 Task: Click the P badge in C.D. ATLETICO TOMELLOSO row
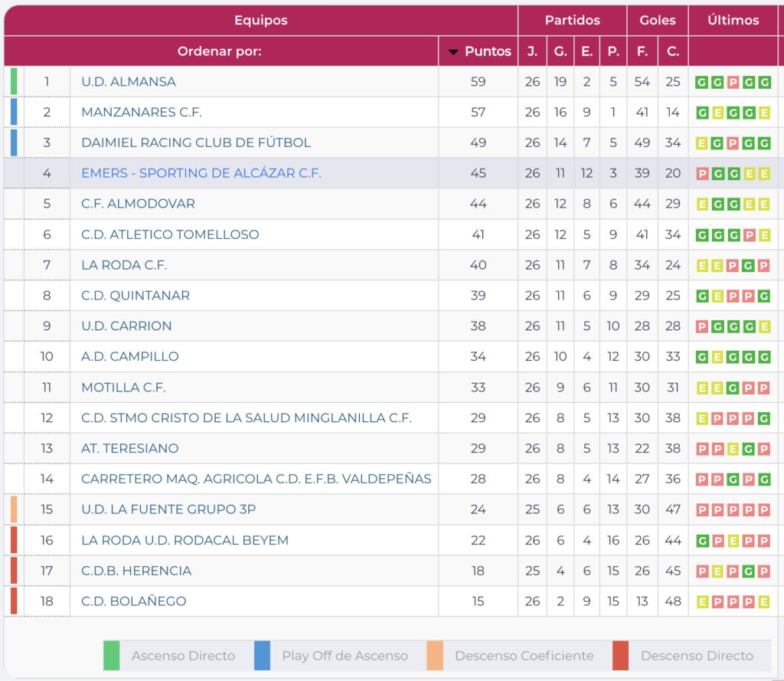pyautogui.click(x=748, y=235)
